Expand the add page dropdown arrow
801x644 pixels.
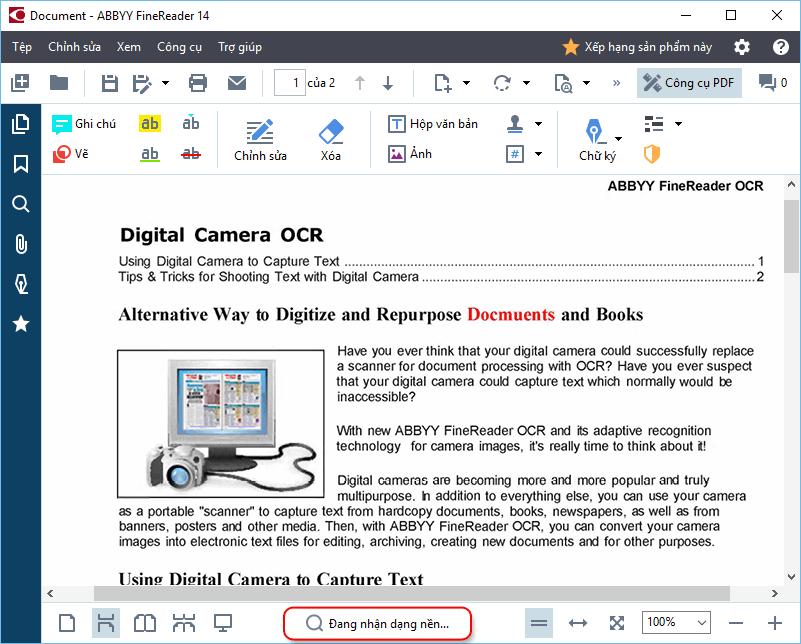tap(466, 83)
